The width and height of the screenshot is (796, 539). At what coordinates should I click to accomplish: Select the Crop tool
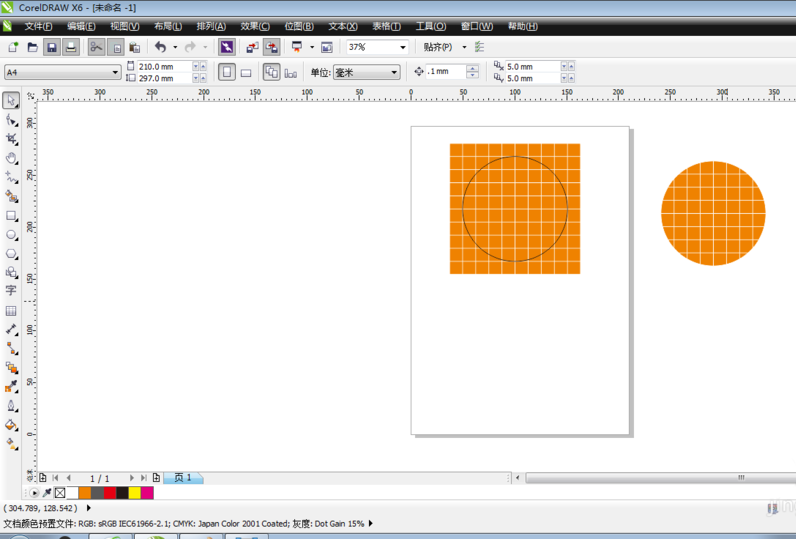11,139
